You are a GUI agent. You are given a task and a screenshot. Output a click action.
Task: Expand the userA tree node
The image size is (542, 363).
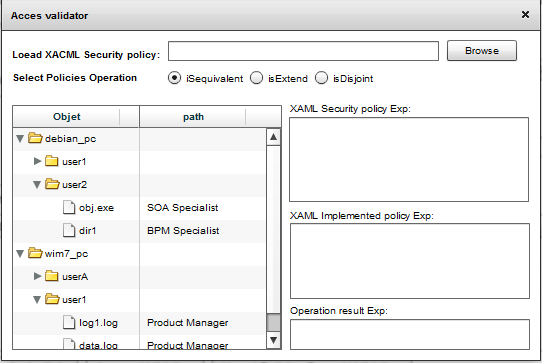37,276
